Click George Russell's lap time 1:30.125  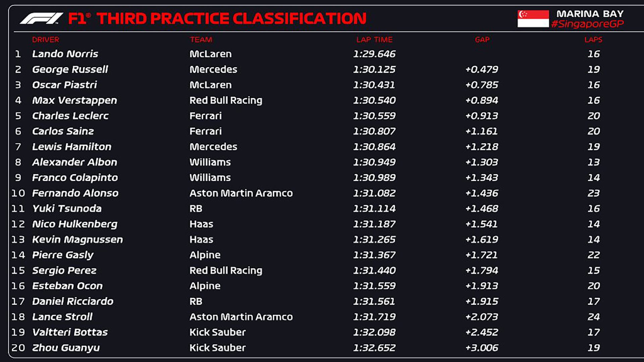(374, 69)
